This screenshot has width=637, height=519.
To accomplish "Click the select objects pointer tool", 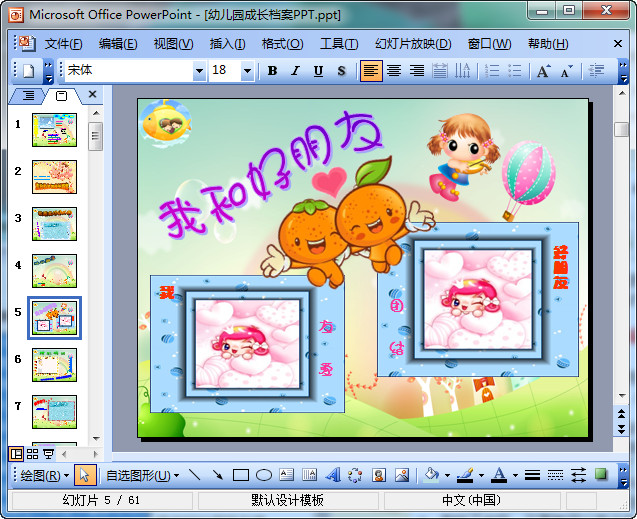I will (85, 475).
